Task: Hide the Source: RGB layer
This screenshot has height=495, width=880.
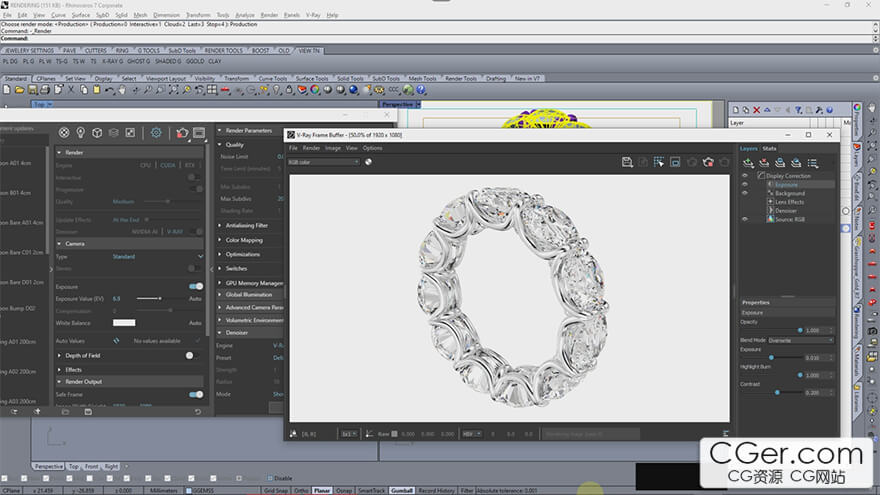Action: click(x=745, y=219)
